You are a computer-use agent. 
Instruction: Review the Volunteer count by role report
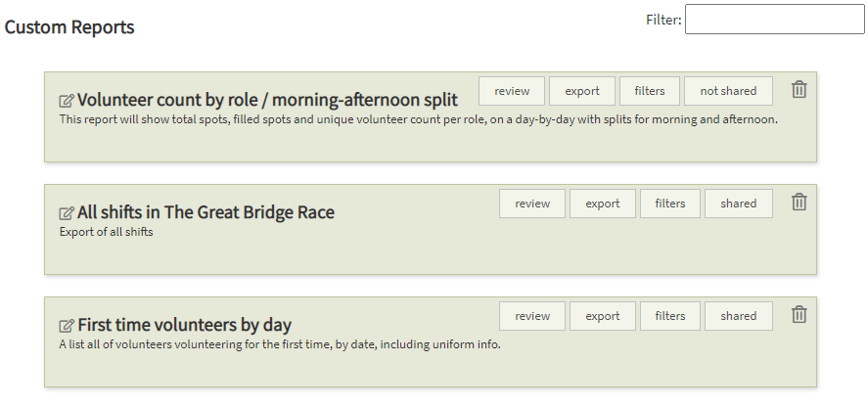[x=512, y=91]
